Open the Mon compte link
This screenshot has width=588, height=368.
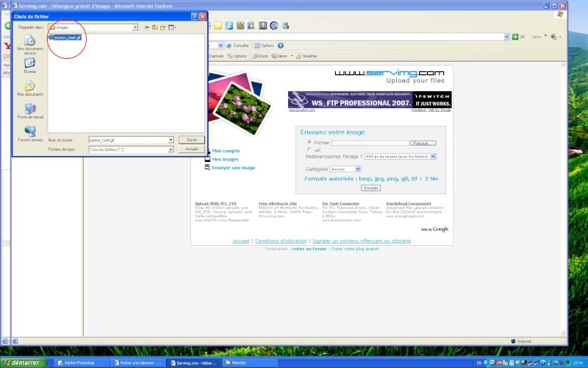[x=226, y=151]
